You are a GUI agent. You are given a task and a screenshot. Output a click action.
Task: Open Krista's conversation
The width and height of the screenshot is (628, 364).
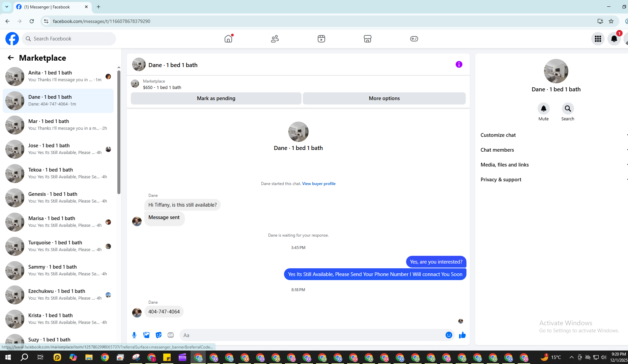coord(58,319)
